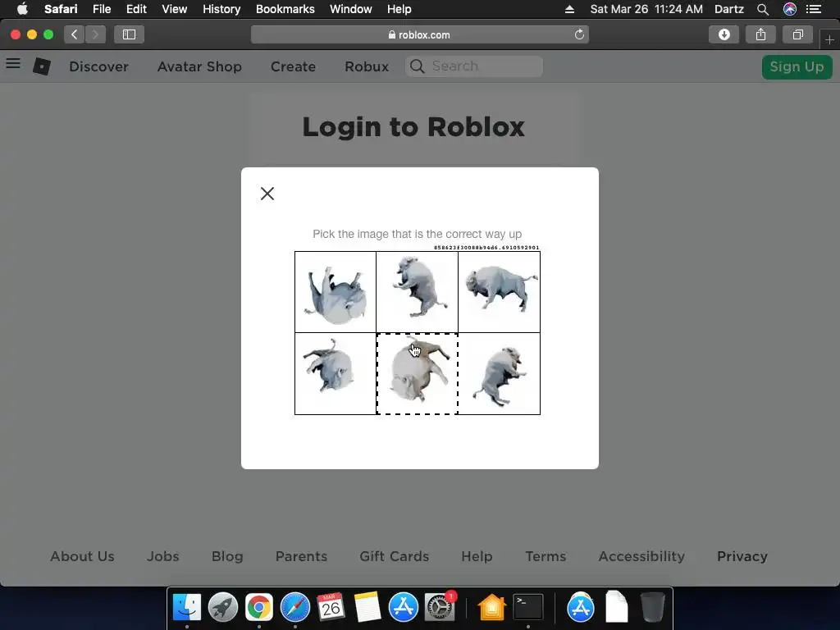Go forward with Safari forward arrow
The height and width of the screenshot is (630, 840).
tap(95, 34)
